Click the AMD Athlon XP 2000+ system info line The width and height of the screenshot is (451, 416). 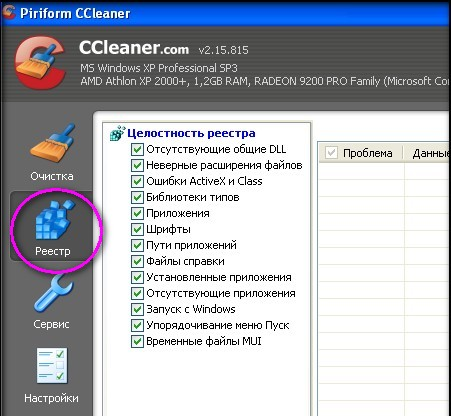(x=265, y=81)
